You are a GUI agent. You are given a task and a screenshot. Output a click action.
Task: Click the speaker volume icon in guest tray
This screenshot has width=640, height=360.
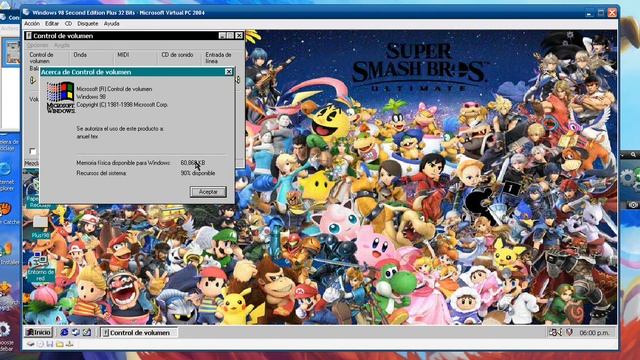[x=560, y=333]
